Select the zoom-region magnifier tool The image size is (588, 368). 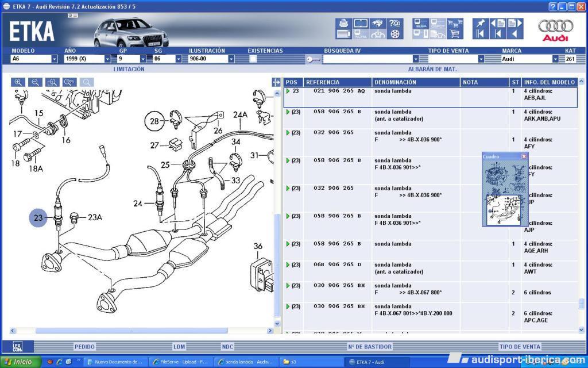point(52,82)
